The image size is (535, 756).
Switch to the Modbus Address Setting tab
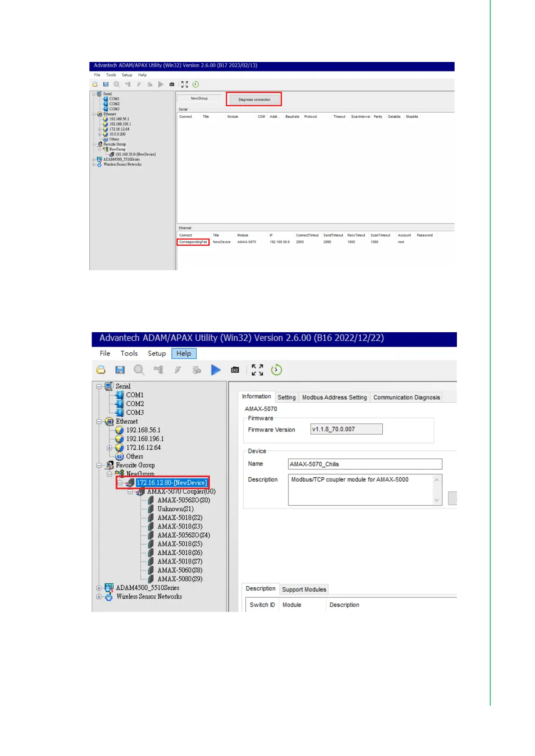pos(334,397)
